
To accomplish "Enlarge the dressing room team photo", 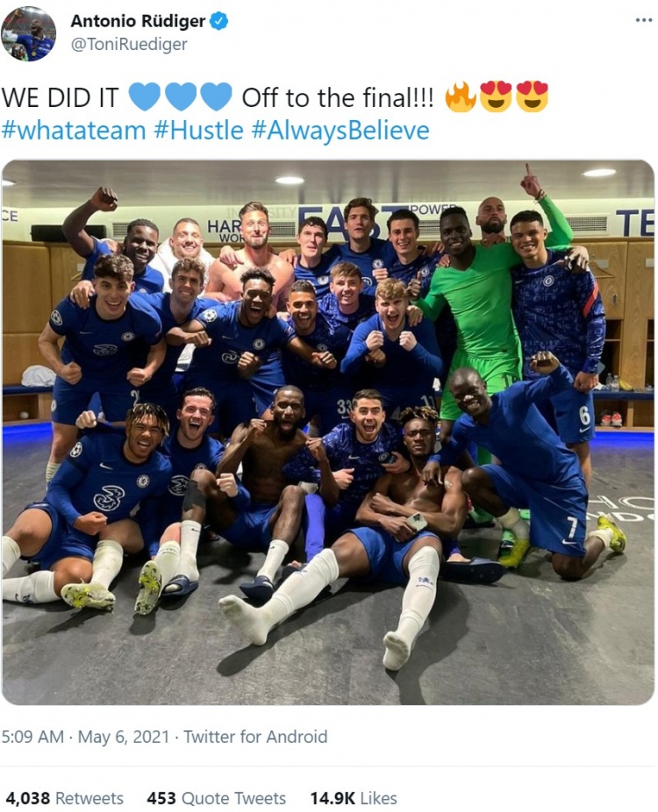I will coord(328,432).
